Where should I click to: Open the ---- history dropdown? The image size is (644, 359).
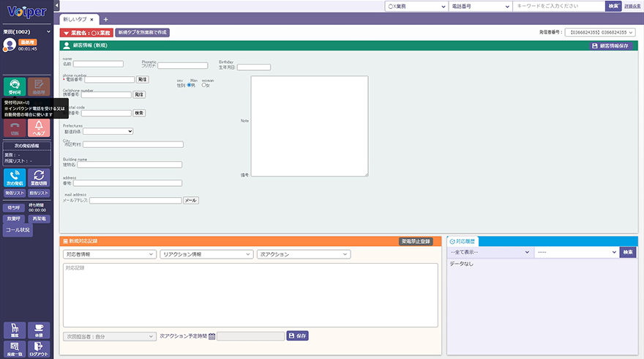click(577, 252)
